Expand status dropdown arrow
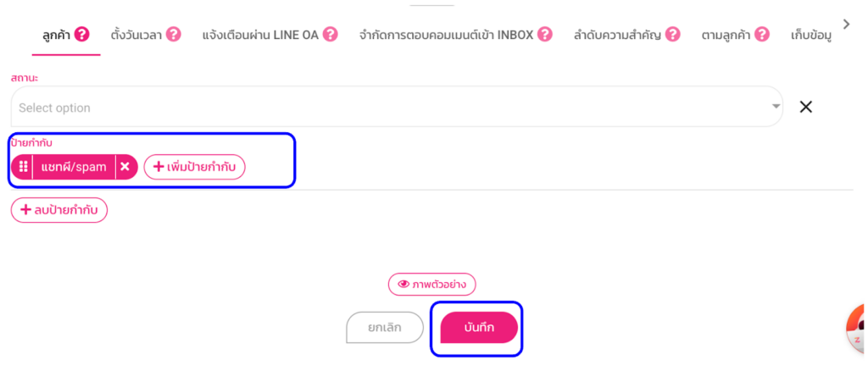 tap(775, 108)
